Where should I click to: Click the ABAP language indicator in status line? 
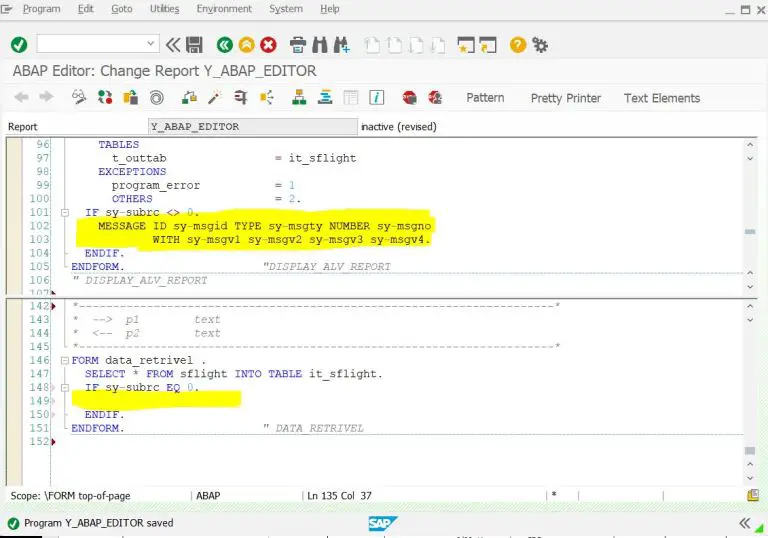(208, 496)
